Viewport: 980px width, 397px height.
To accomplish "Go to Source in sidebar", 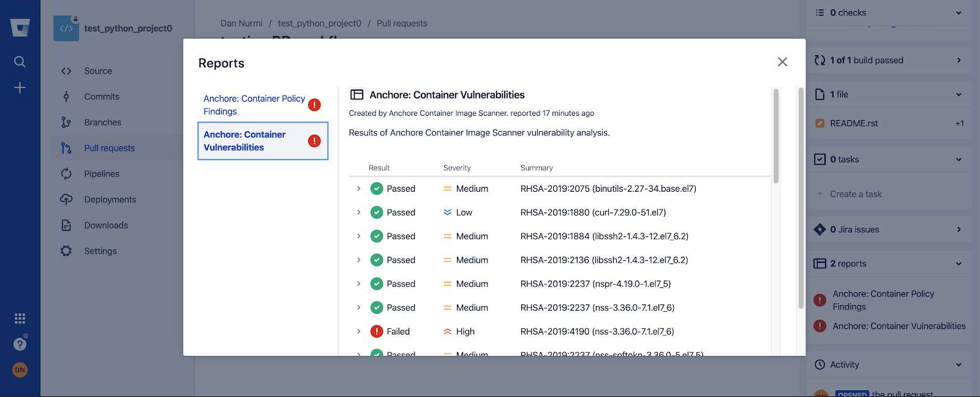I will [98, 71].
